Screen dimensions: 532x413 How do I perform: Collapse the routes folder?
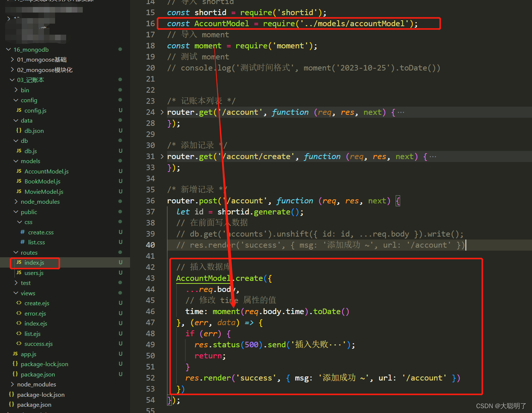point(16,252)
